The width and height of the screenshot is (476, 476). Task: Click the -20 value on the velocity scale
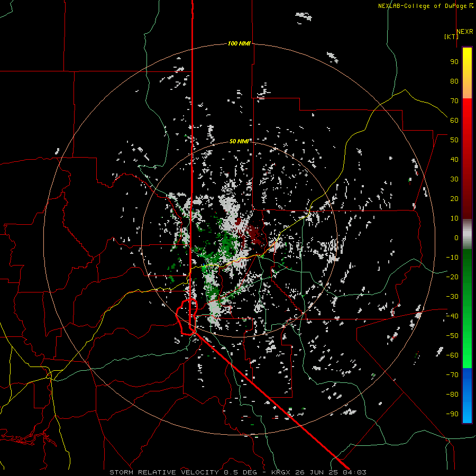pyautogui.click(x=452, y=277)
